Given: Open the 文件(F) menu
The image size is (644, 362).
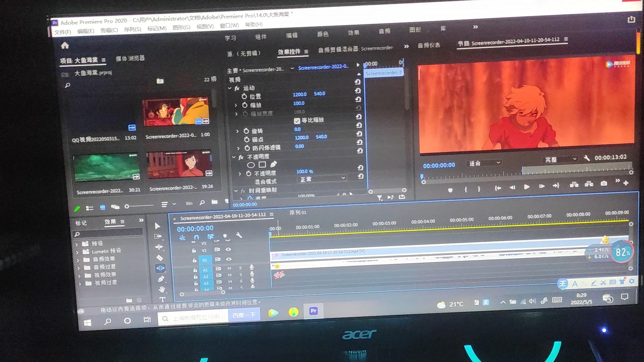Looking at the screenshot, I should (x=63, y=32).
